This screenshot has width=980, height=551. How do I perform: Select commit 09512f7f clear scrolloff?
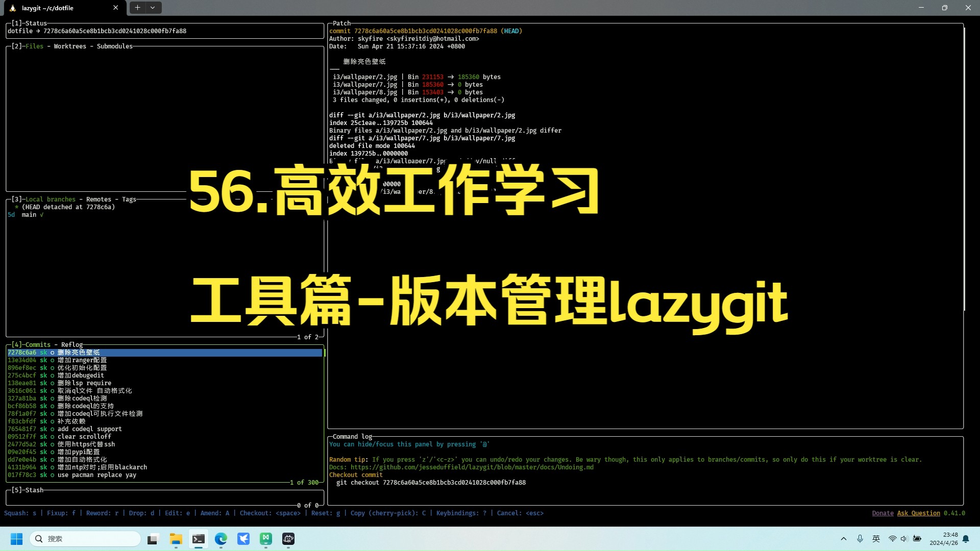pos(165,437)
